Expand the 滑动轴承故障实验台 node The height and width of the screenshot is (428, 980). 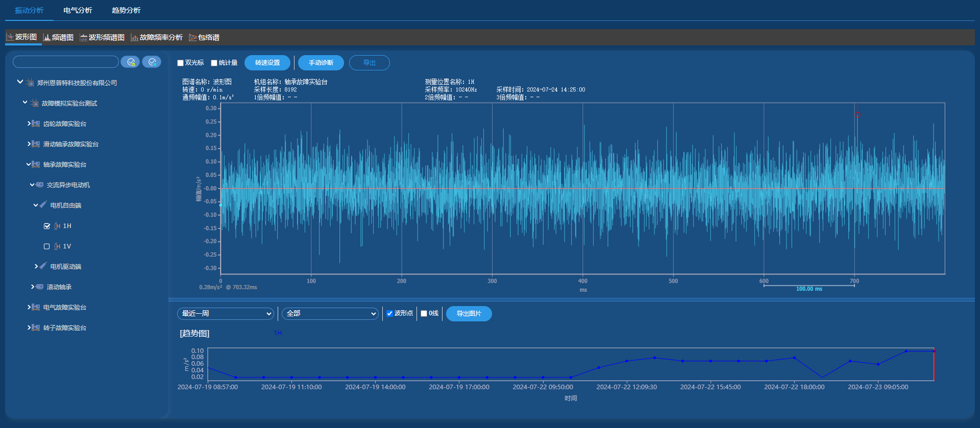[x=29, y=144]
